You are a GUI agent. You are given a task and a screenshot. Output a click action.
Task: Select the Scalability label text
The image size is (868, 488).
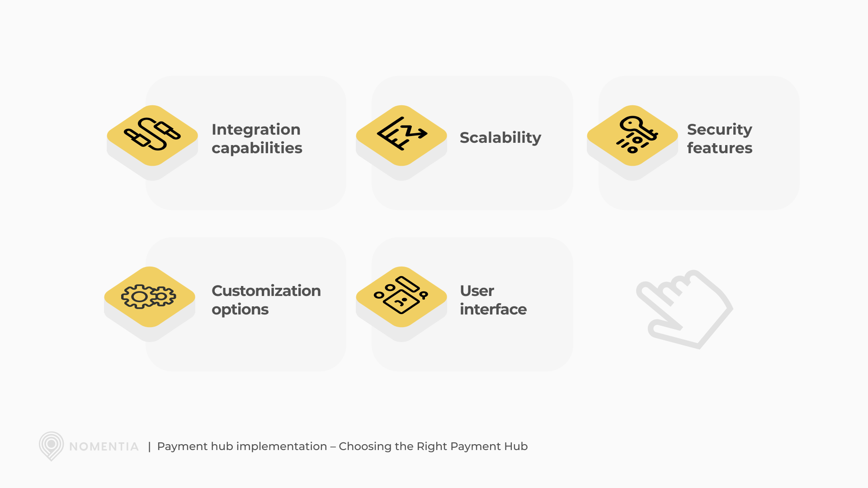(500, 136)
